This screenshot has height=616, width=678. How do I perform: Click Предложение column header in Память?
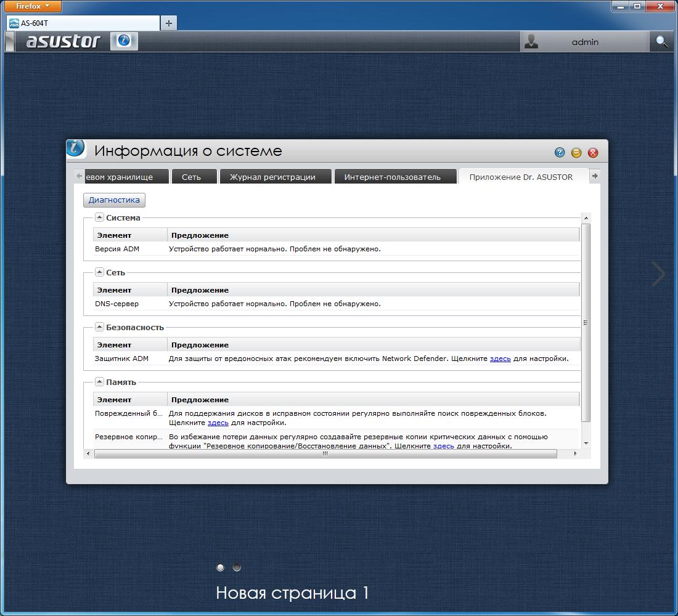coord(373,399)
